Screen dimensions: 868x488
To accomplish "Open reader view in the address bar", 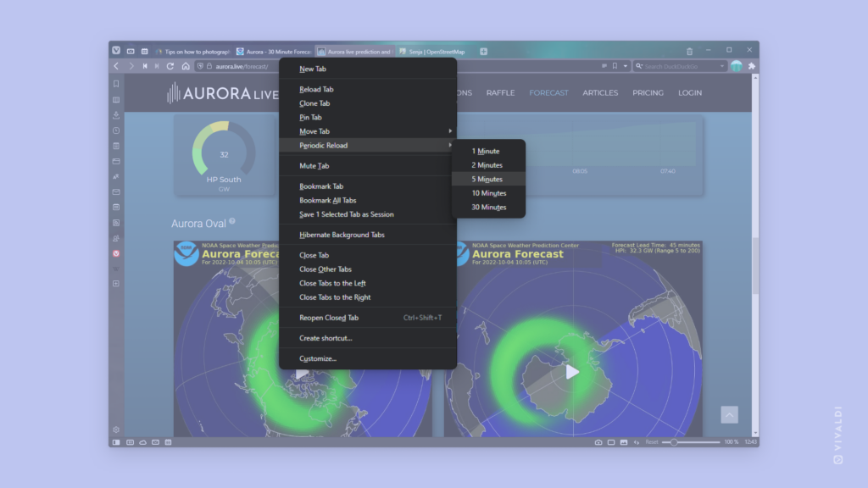I will [x=604, y=66].
